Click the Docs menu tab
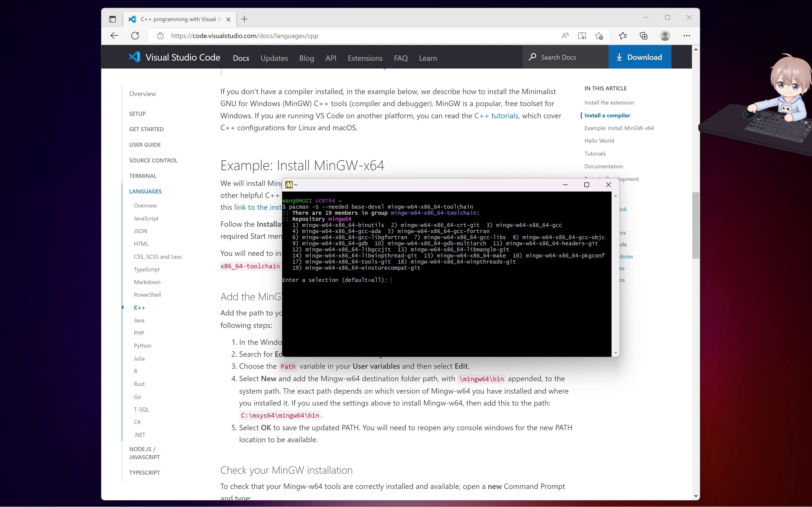 pyautogui.click(x=240, y=58)
